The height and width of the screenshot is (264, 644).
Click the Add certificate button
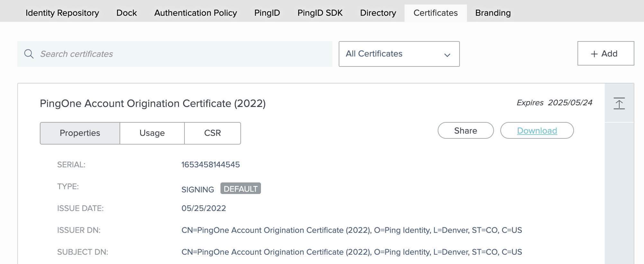[606, 53]
